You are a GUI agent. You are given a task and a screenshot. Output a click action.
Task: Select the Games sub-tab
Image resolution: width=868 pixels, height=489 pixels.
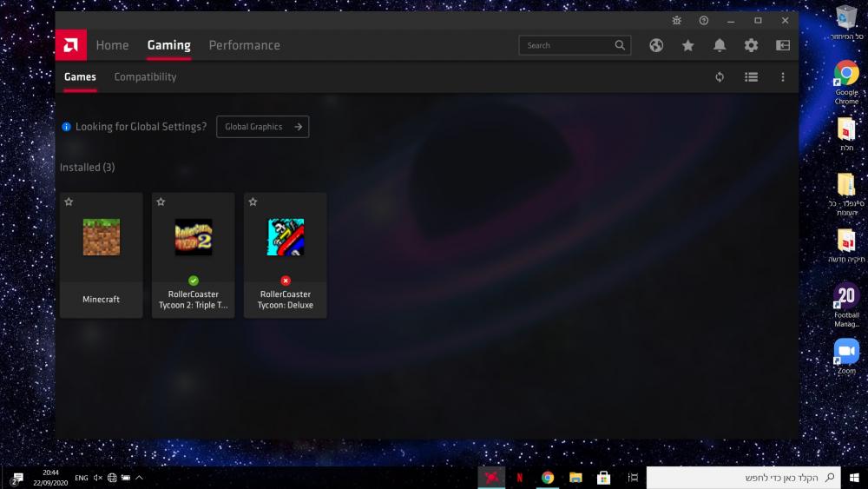coord(80,77)
